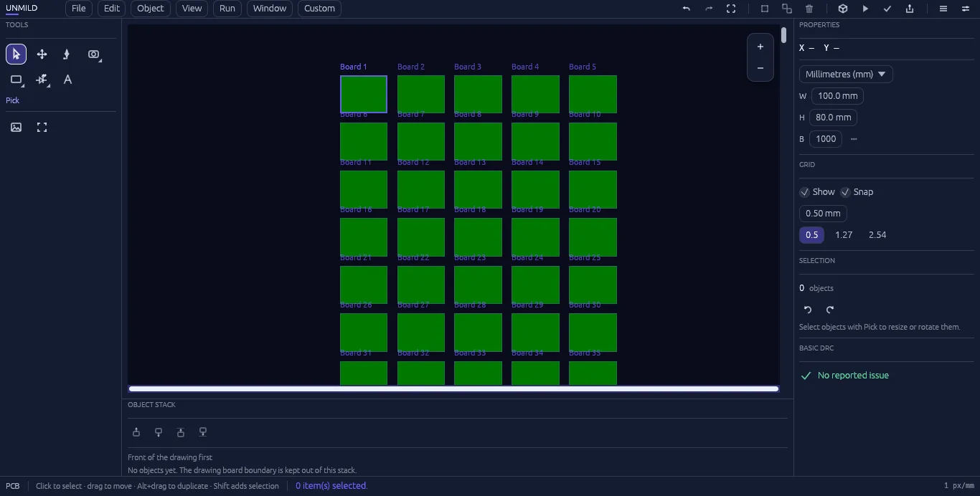980x496 pixels.
Task: Click the single square icon in top toolbar
Action: (x=765, y=9)
